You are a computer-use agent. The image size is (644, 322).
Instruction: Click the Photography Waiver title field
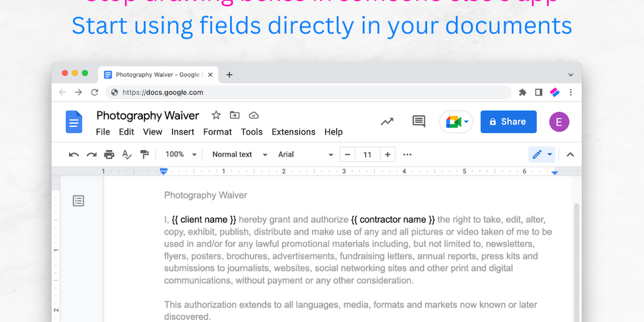[148, 116]
